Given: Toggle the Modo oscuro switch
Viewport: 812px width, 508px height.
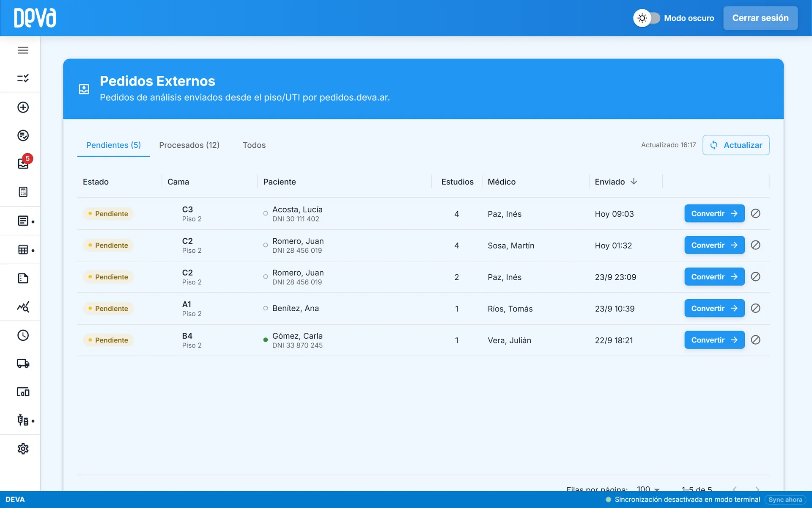Looking at the screenshot, I should click(x=647, y=18).
